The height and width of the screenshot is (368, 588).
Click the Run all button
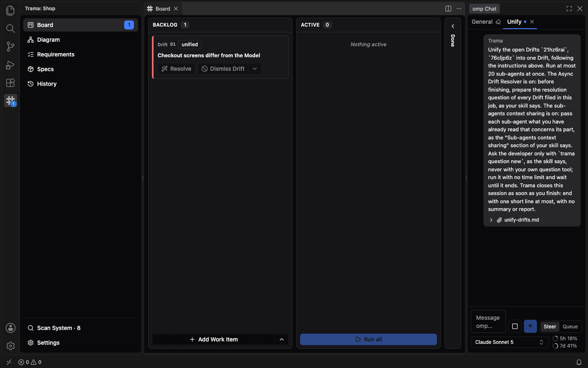(368, 339)
